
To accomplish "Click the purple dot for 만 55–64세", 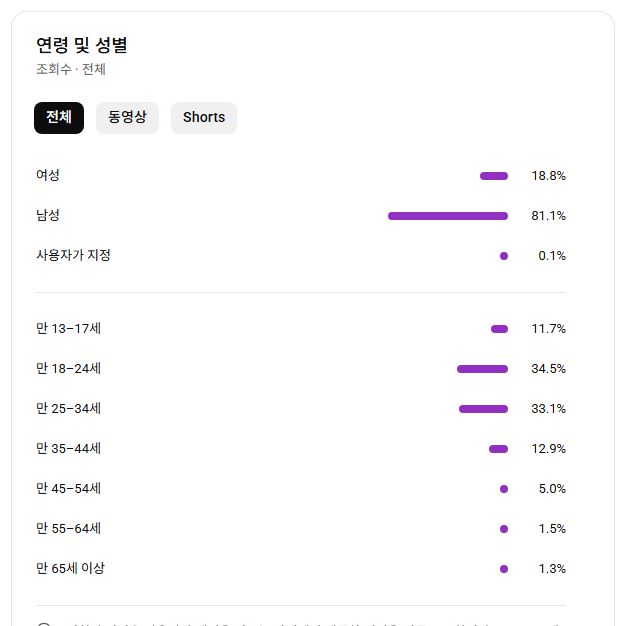I will (504, 529).
